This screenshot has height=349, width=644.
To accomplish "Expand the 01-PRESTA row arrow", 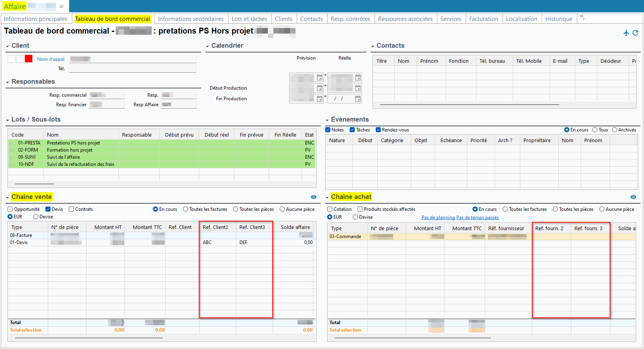I will [x=12, y=143].
